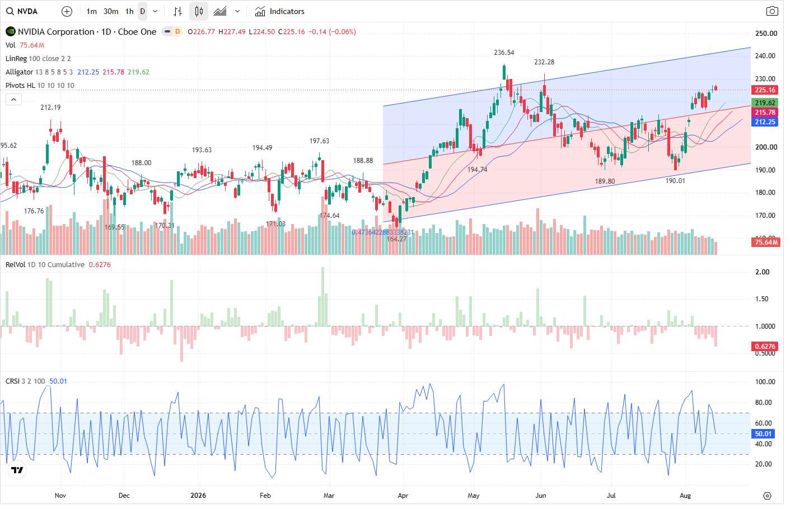
Task: Click the Nov label on time axis
Action: [60, 495]
